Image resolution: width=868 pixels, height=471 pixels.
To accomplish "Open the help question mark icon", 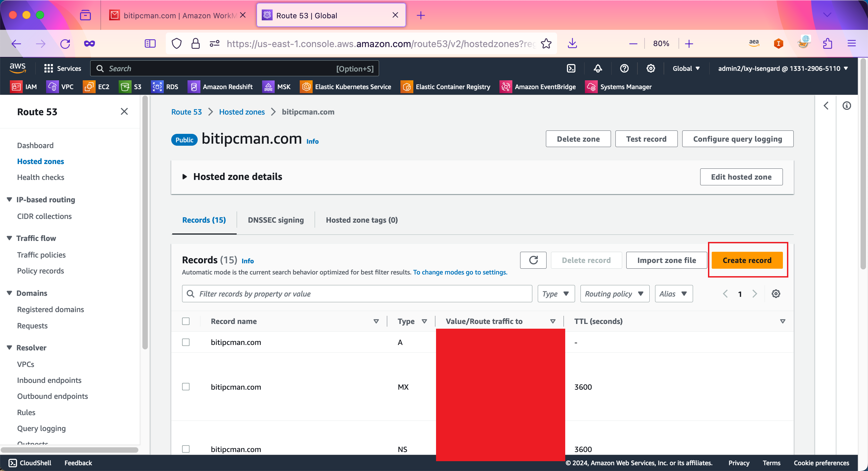I will 624,68.
